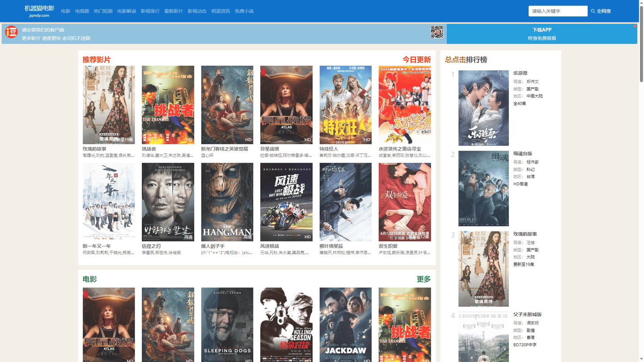Image resolution: width=644 pixels, height=362 pixels.
Task: Open the 双生炽爱 poster
Action: tap(405, 202)
